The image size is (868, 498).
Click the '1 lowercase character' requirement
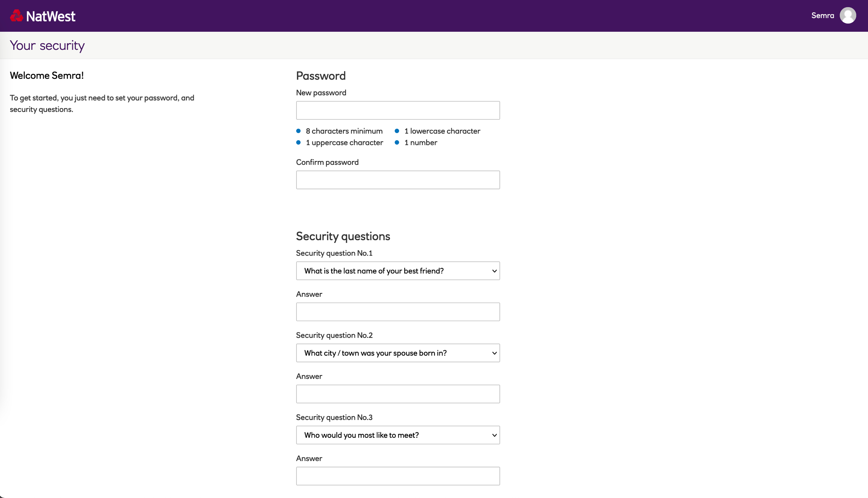(442, 131)
